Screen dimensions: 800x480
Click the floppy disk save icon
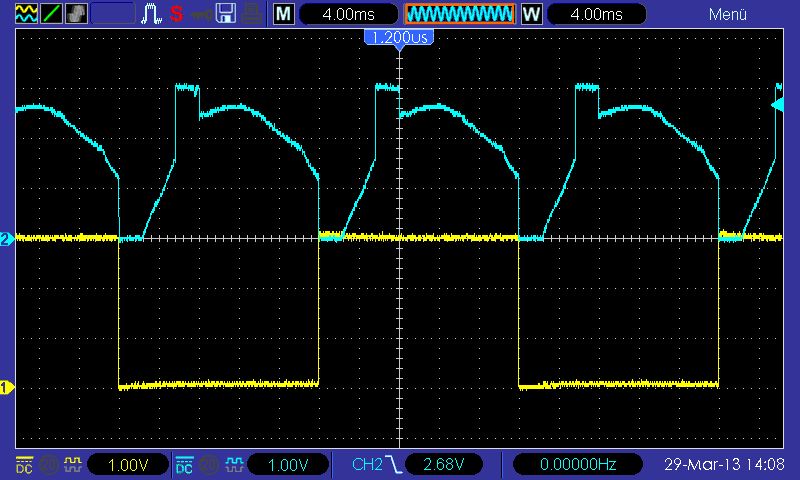226,14
